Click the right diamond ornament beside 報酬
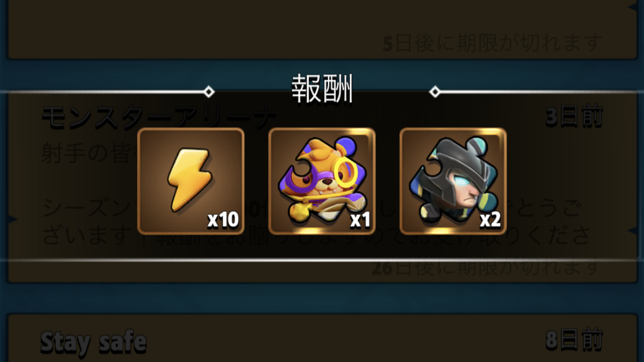644x362 pixels. tap(434, 91)
